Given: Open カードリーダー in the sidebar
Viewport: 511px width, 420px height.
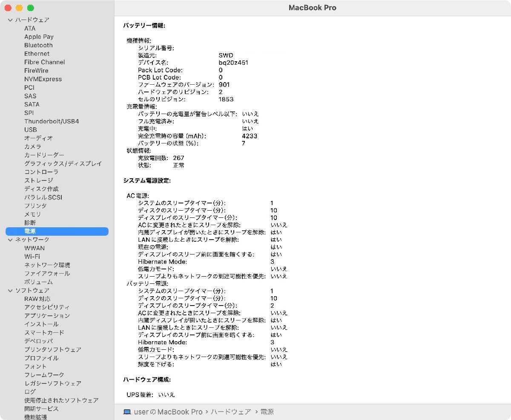Looking at the screenshot, I should click(x=44, y=155).
